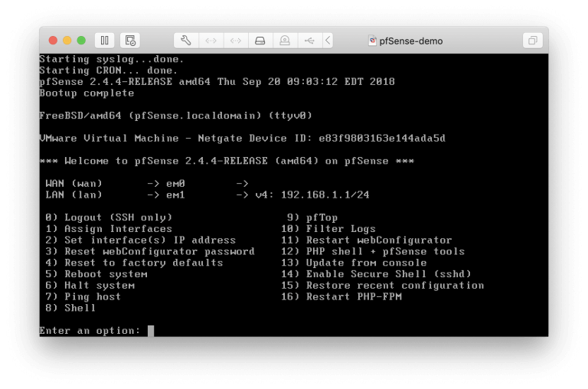Click '16) Restart PHP-FPM' line
Image resolution: width=588 pixels, height=389 pixels.
point(341,296)
